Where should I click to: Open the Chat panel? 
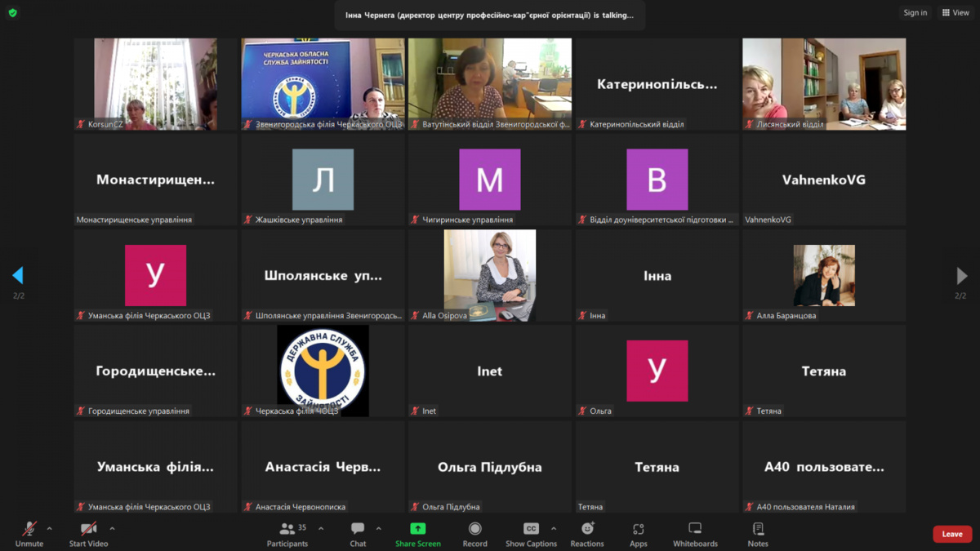[358, 535]
